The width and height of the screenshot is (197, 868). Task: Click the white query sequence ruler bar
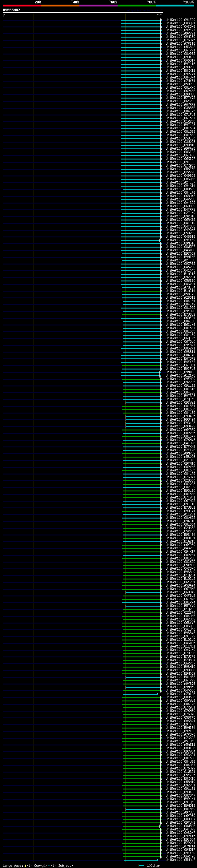pyautogui.click(x=83, y=13)
